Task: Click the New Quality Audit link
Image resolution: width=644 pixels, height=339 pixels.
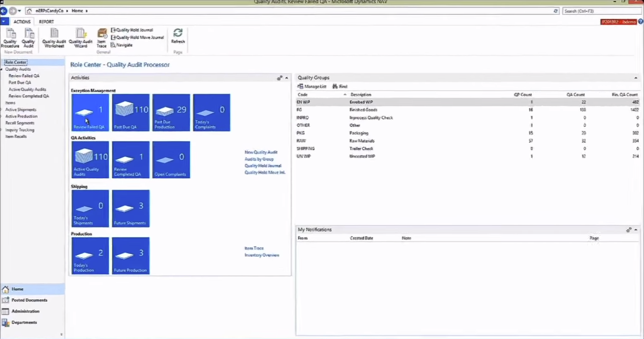Action: click(261, 152)
